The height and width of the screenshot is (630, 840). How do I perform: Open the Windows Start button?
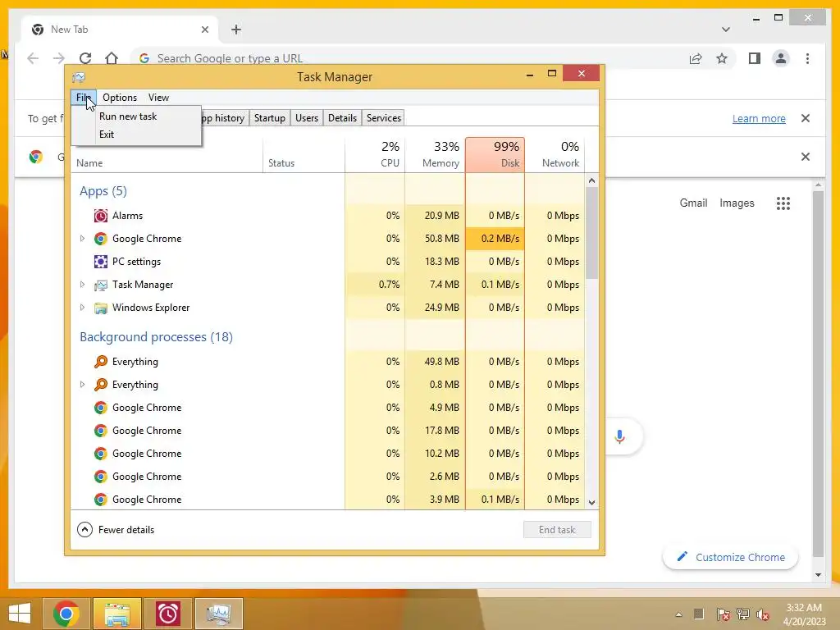[x=20, y=614]
